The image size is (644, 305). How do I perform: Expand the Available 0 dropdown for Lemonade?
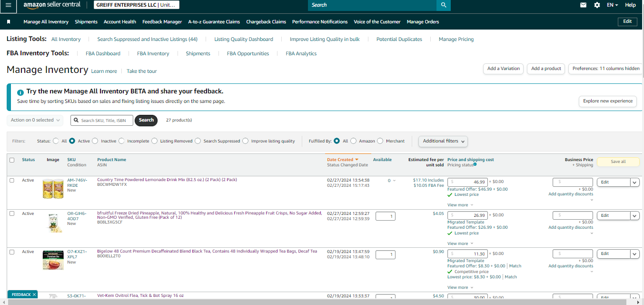point(391,181)
